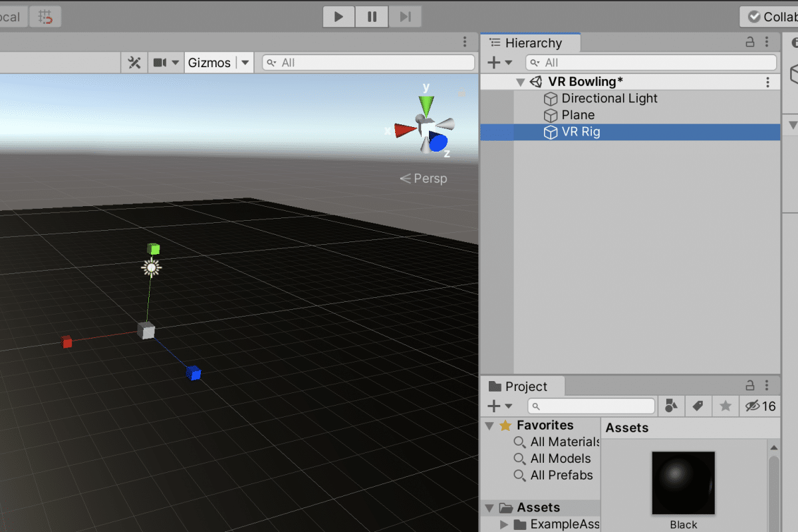The height and width of the screenshot is (532, 798).
Task: Click the Play button in toolbar
Action: (339, 17)
